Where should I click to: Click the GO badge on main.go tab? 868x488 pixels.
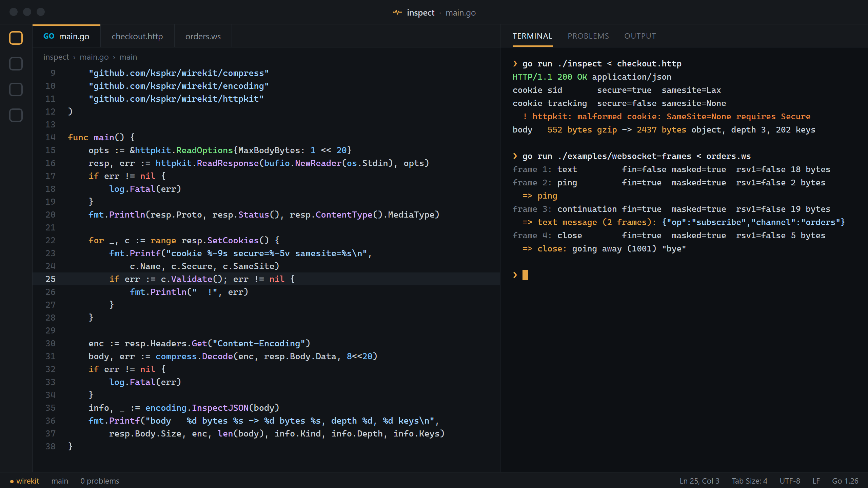(49, 36)
